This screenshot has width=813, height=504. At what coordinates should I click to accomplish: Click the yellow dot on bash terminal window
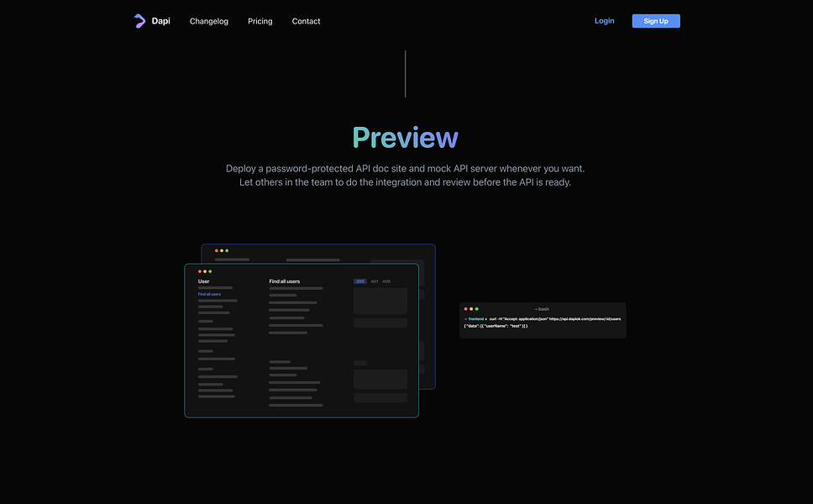[x=471, y=309]
